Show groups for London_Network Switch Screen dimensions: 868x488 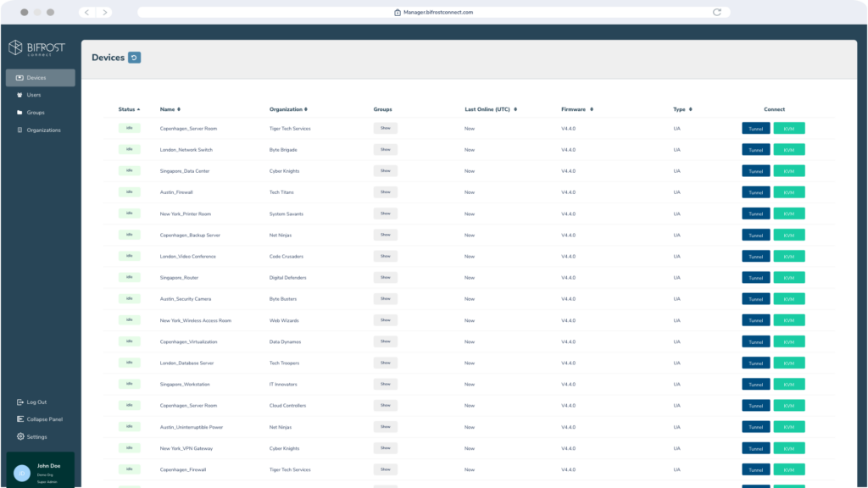pyautogui.click(x=385, y=150)
